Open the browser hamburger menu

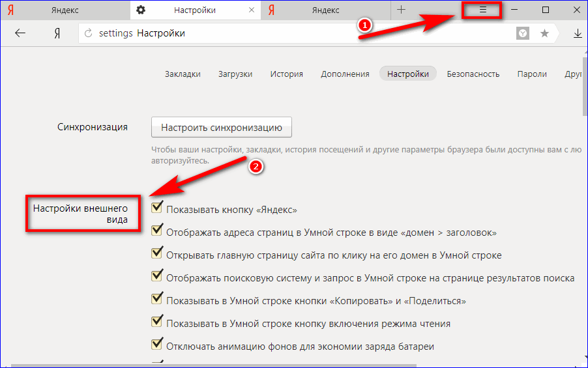point(482,10)
